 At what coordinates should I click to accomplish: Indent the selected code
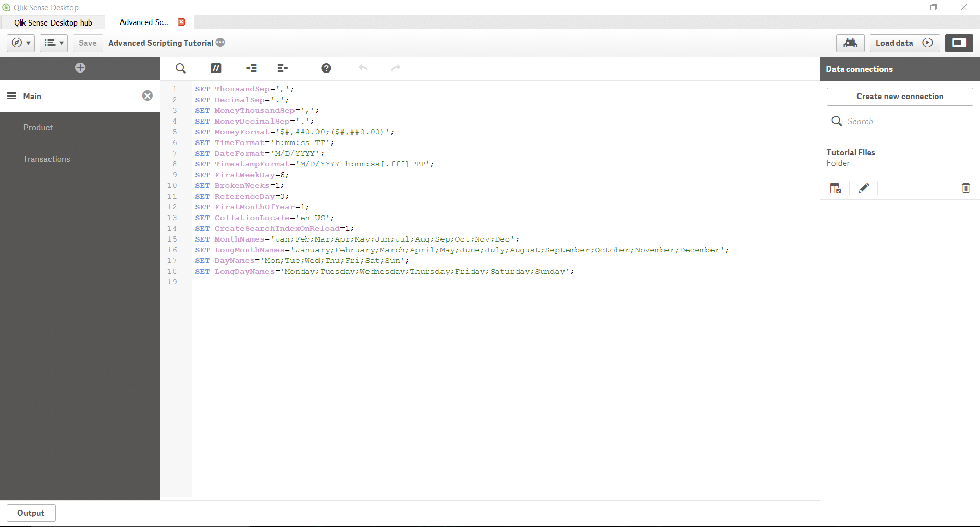point(251,68)
